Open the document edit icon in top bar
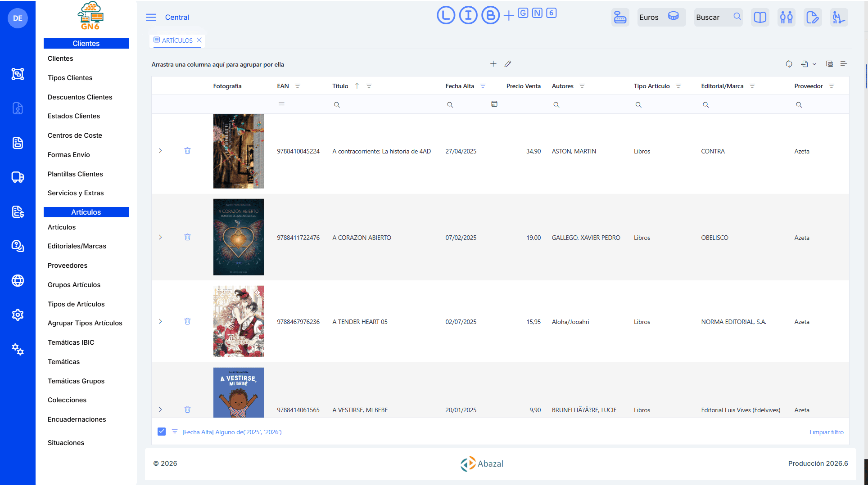The width and height of the screenshot is (868, 486). tap(812, 17)
